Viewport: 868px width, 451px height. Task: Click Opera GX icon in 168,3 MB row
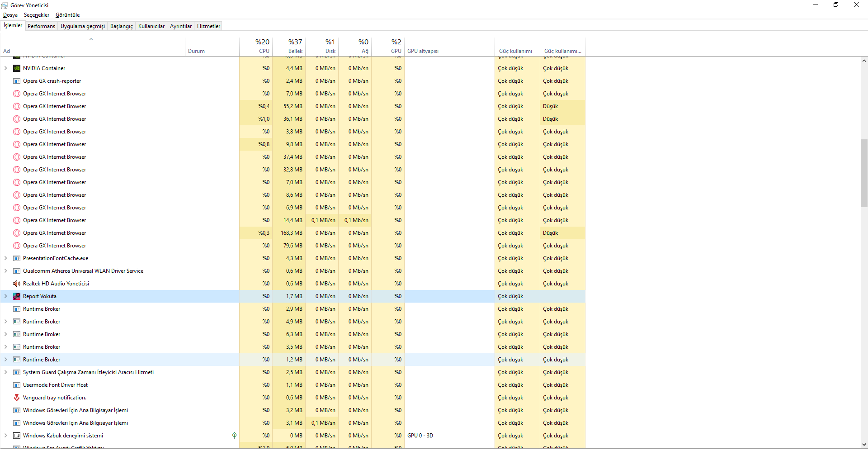coord(17,233)
